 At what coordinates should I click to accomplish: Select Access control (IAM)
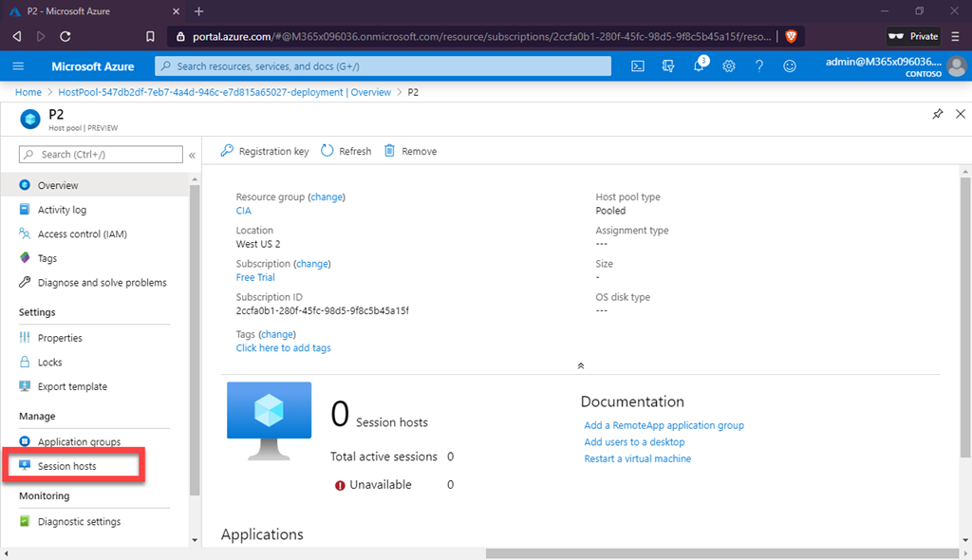point(82,234)
